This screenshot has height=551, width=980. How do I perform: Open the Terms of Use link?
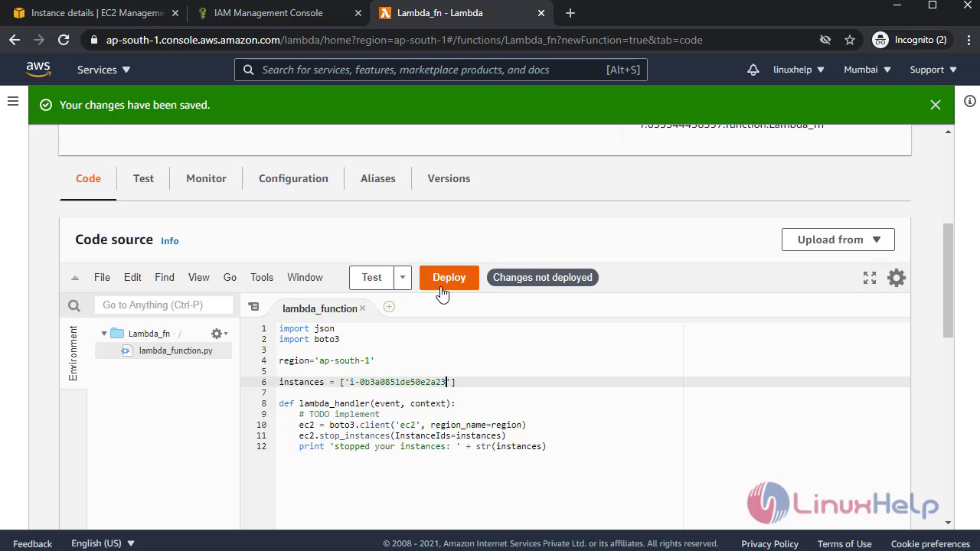point(844,544)
